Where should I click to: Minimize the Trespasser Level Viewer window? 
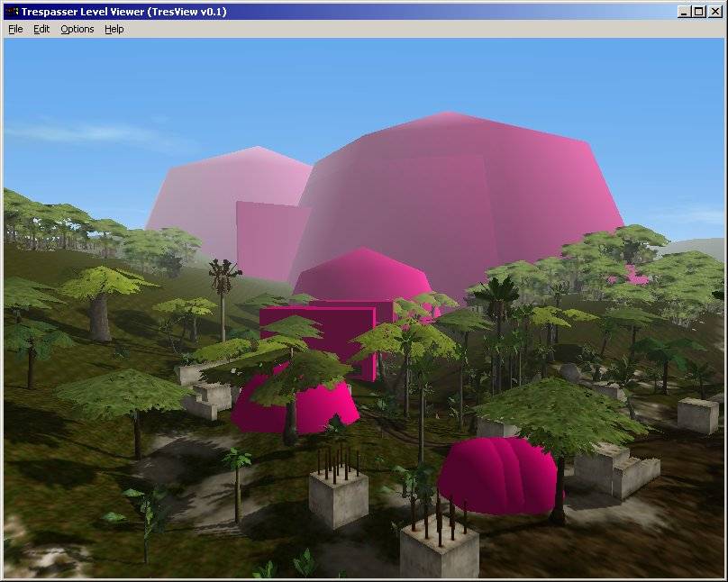[684, 12]
